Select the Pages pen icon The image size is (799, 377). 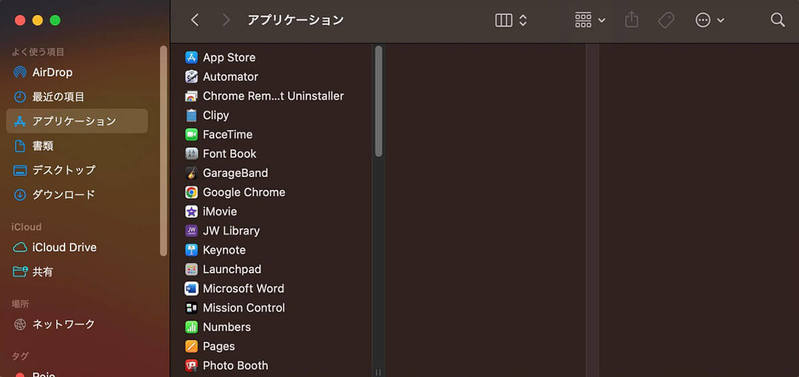pyautogui.click(x=191, y=346)
